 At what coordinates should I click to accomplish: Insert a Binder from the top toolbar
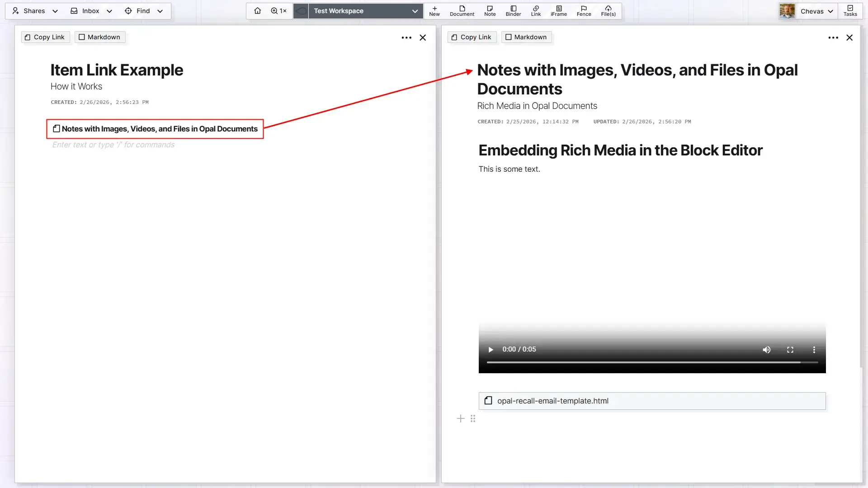[513, 11]
